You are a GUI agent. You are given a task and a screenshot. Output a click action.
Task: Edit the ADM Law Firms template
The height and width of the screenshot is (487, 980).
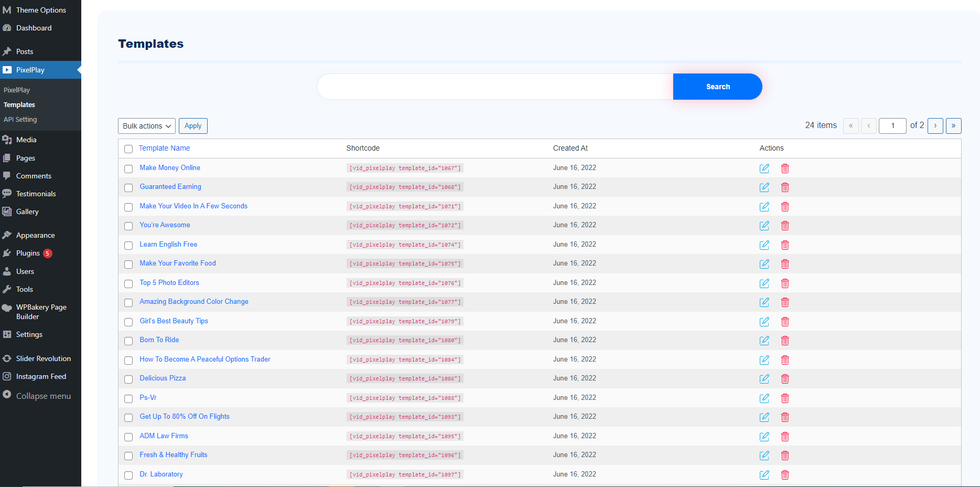pyautogui.click(x=764, y=437)
